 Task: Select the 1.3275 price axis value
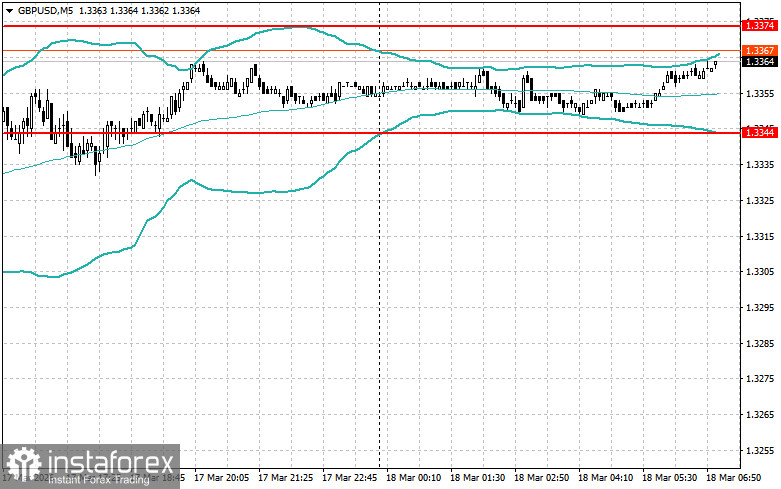(760, 379)
